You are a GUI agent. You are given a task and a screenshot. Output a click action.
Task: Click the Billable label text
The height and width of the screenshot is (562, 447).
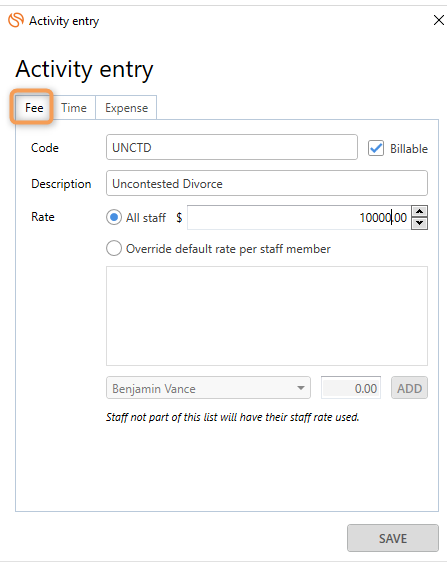point(409,148)
